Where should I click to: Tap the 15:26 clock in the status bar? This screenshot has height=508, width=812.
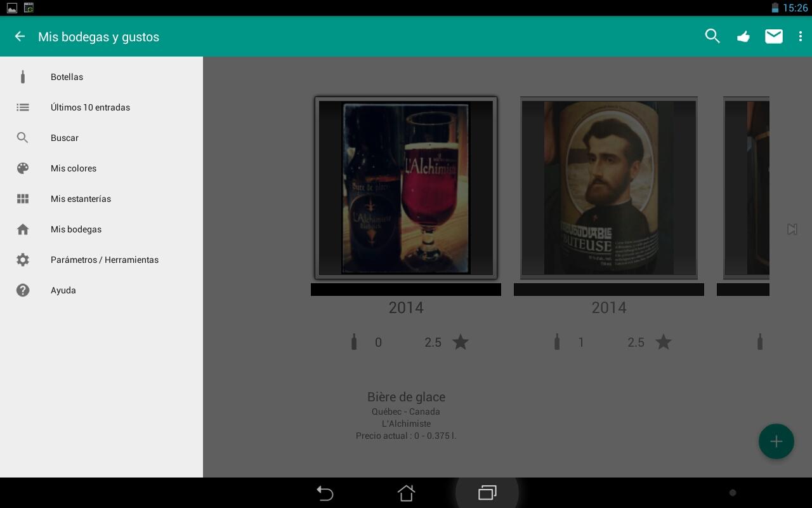tap(795, 8)
